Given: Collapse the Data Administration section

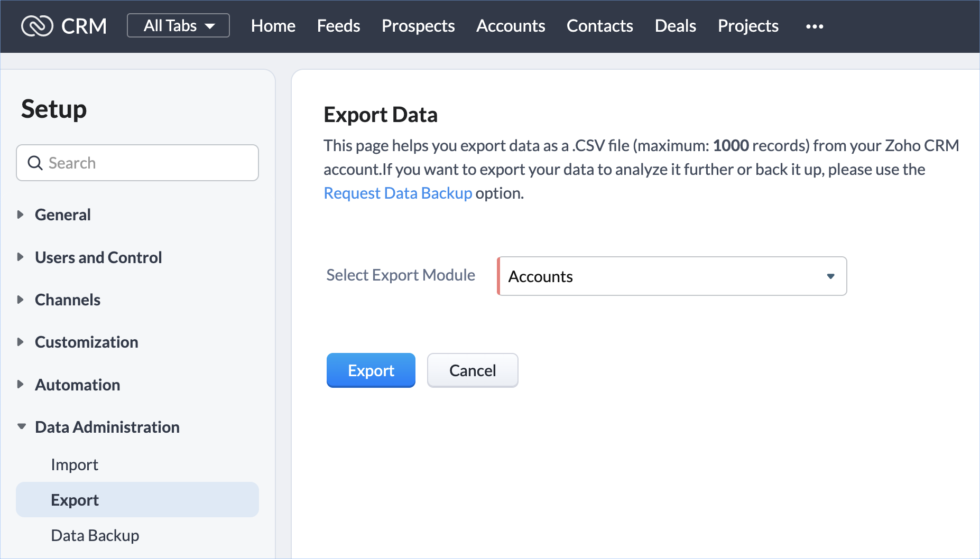Looking at the screenshot, I should coord(22,427).
